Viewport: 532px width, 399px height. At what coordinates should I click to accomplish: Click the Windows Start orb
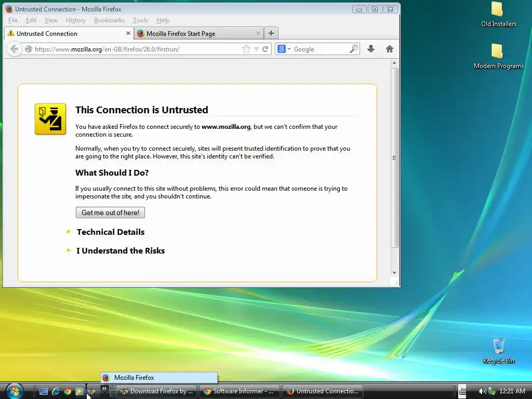[14, 391]
